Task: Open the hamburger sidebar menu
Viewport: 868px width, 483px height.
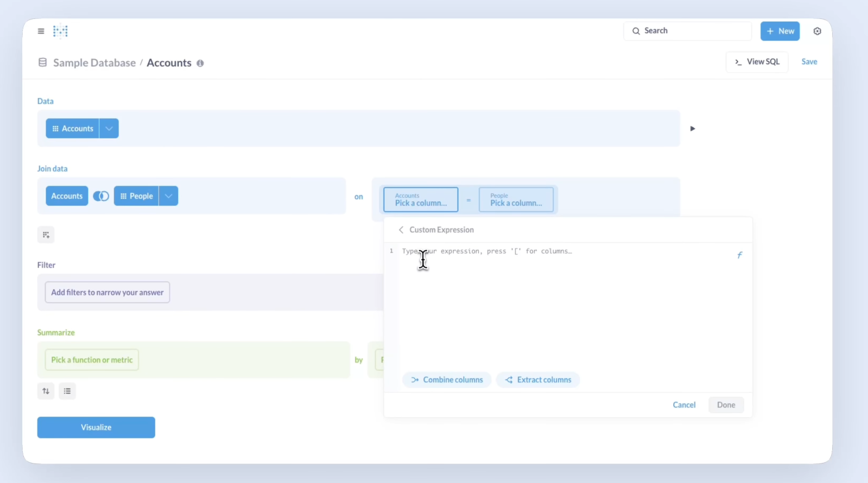Action: coord(41,31)
